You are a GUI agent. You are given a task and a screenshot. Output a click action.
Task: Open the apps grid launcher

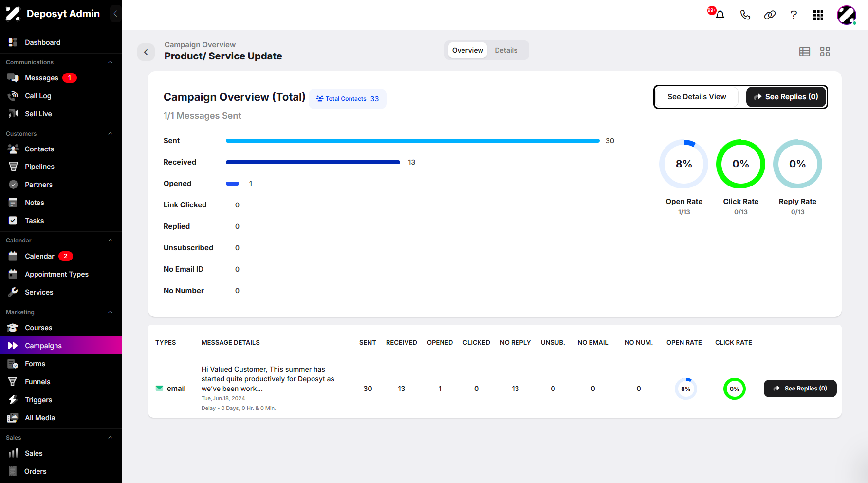click(x=818, y=15)
